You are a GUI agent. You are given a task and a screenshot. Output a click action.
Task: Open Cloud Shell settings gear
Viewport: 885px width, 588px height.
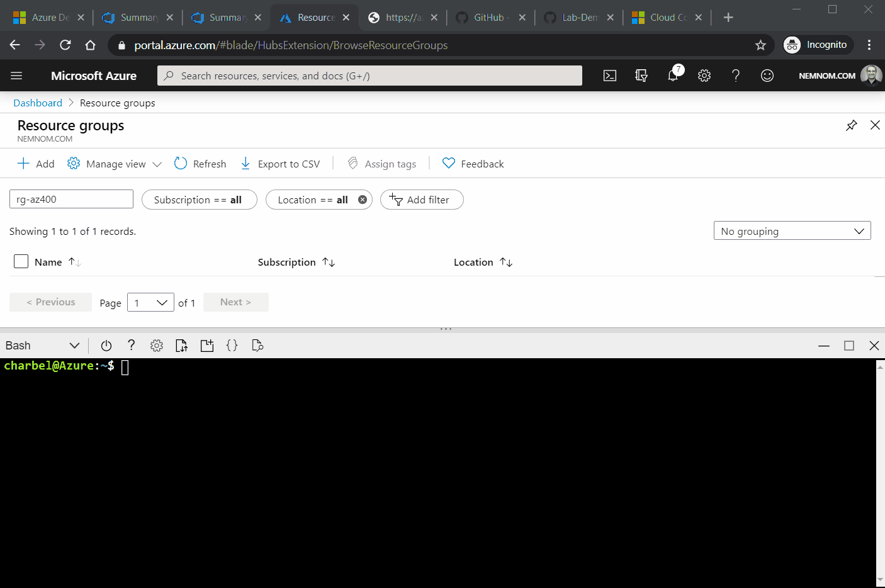pos(157,346)
